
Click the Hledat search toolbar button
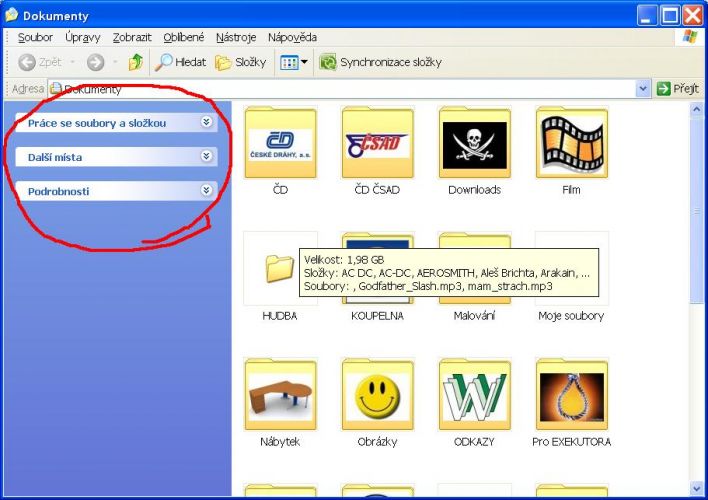[180, 62]
